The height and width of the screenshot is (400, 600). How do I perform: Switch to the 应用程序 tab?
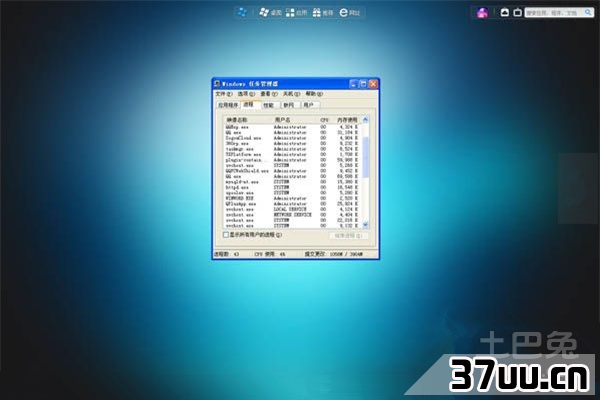click(x=228, y=105)
